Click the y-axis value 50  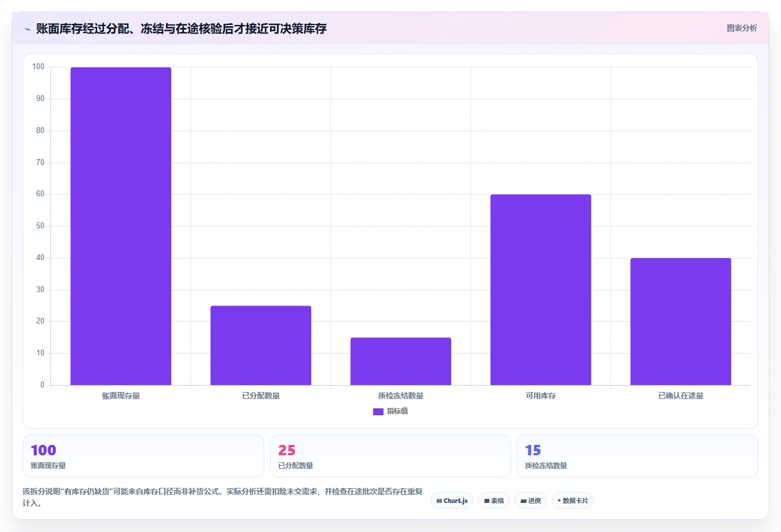point(40,226)
